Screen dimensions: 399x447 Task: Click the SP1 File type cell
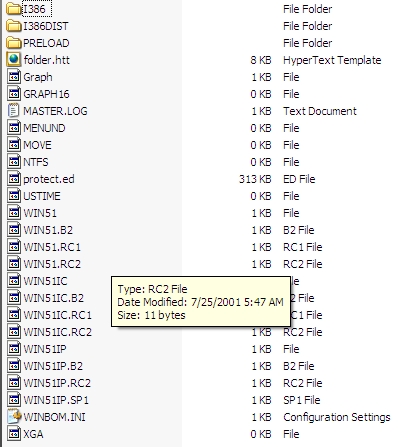pos(301,400)
